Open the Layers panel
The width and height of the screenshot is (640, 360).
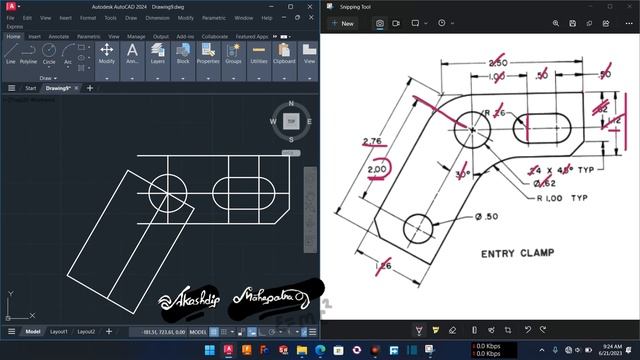click(158, 60)
